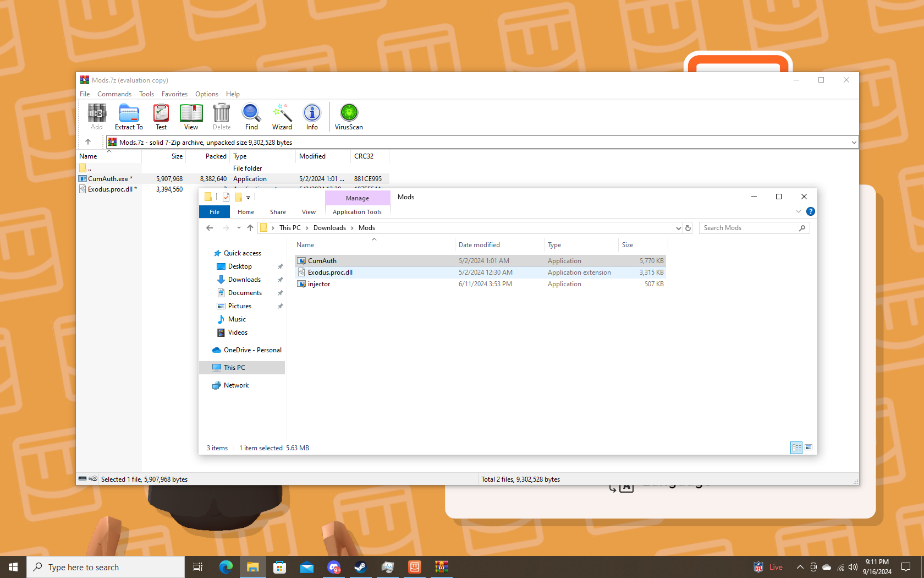Open the Commands menu in WinRAR
Screen dimensions: 924x578
(114, 94)
